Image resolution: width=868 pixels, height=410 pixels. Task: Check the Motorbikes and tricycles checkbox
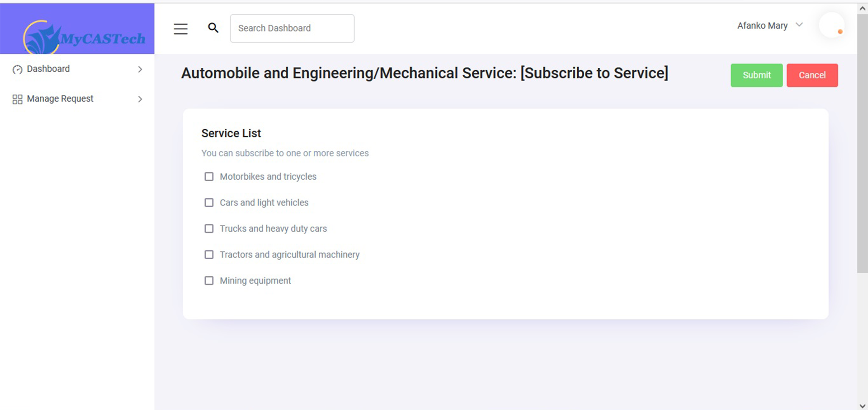point(209,177)
